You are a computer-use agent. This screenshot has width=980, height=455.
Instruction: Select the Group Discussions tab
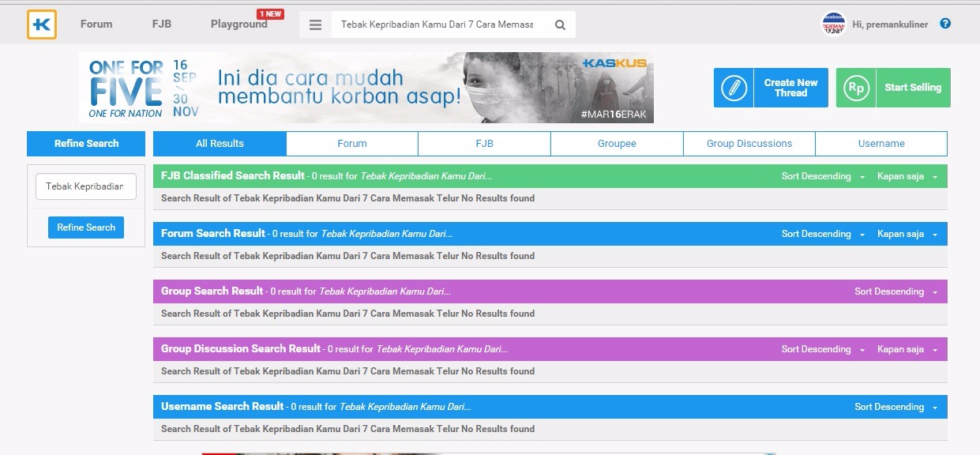[749, 144]
